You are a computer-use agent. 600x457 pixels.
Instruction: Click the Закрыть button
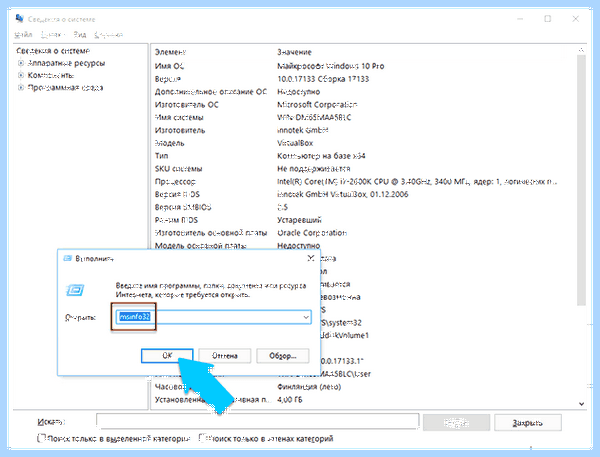[528, 423]
